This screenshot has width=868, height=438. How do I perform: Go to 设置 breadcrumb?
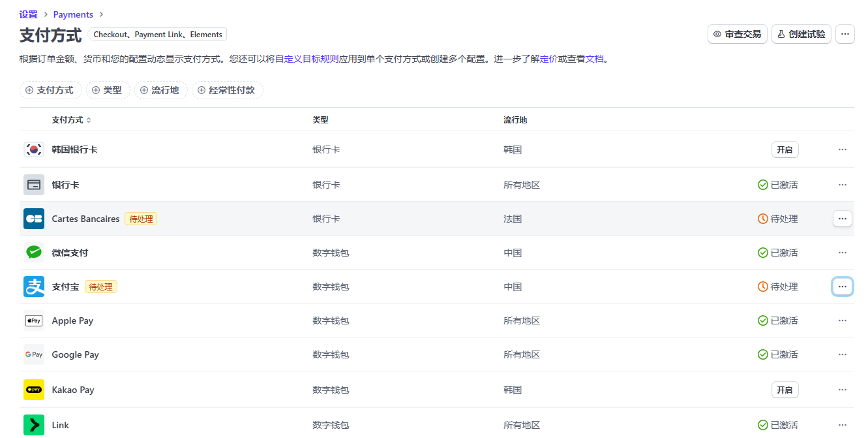(29, 14)
